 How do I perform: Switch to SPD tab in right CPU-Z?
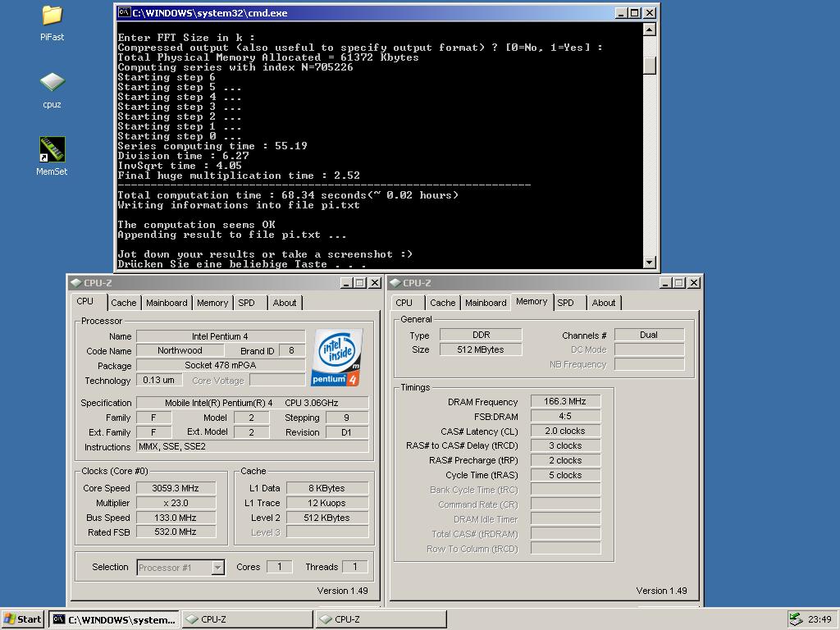pyautogui.click(x=566, y=303)
